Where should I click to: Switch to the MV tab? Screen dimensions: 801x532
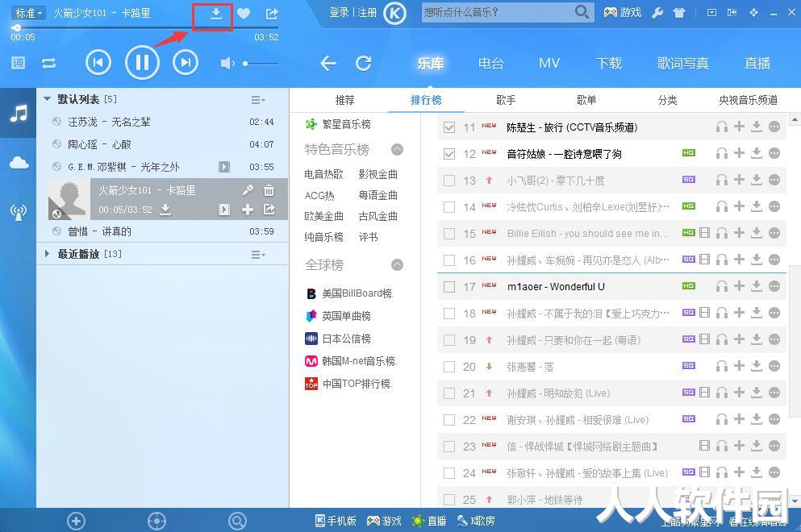tap(549, 64)
